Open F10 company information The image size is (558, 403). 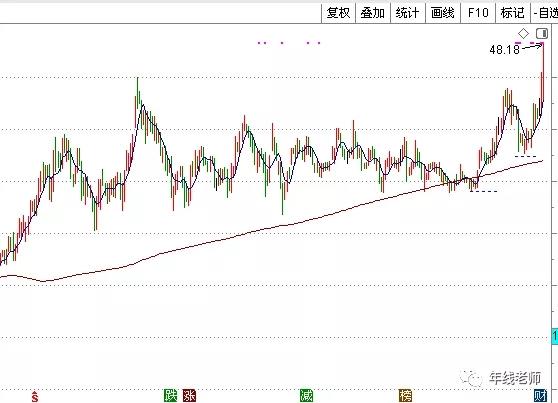(478, 13)
